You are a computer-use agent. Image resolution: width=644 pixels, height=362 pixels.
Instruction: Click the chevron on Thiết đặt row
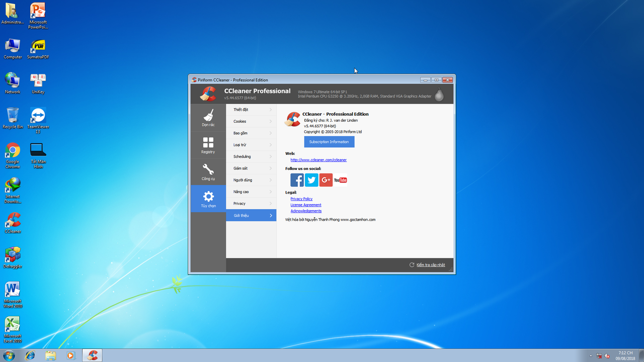pos(271,110)
